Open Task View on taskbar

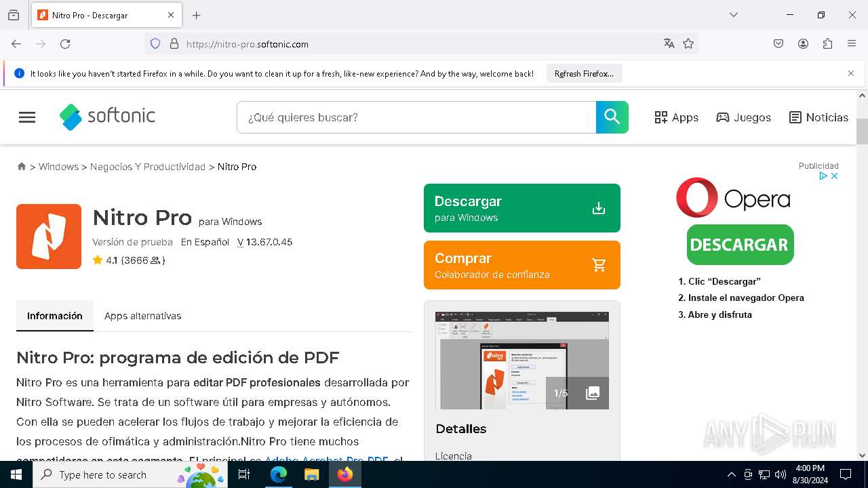244,474
